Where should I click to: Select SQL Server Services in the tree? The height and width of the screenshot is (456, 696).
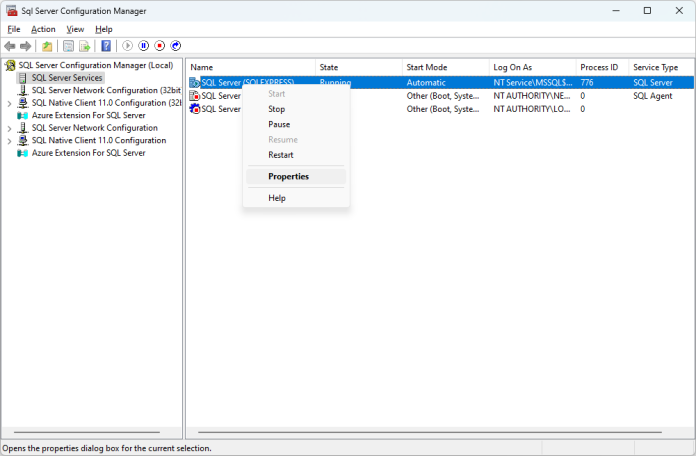(x=67, y=78)
